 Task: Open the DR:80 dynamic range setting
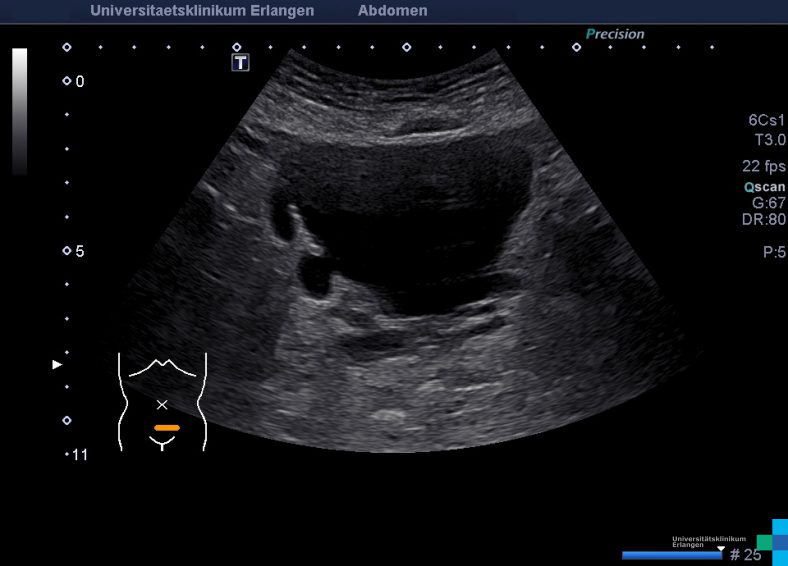(x=764, y=219)
